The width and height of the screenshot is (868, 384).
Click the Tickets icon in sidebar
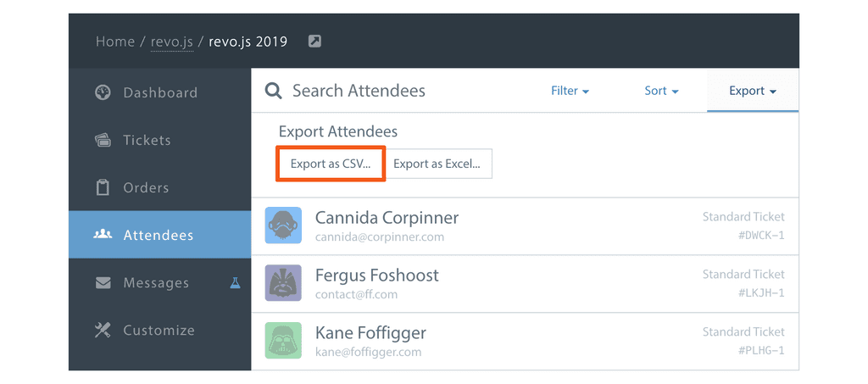coord(103,140)
